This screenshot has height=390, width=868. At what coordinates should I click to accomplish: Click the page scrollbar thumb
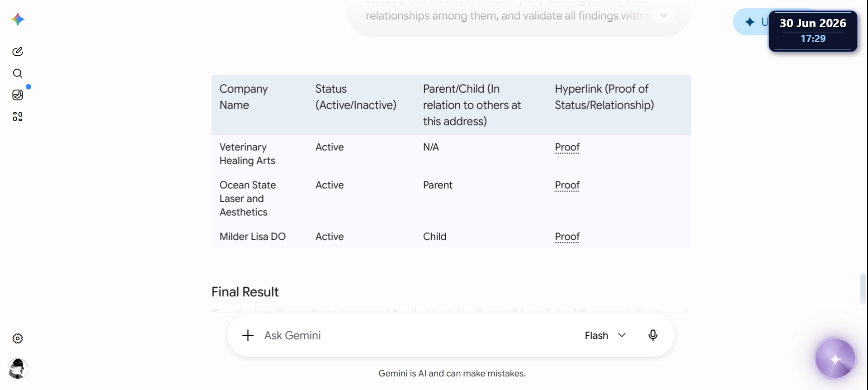pyautogui.click(x=863, y=289)
